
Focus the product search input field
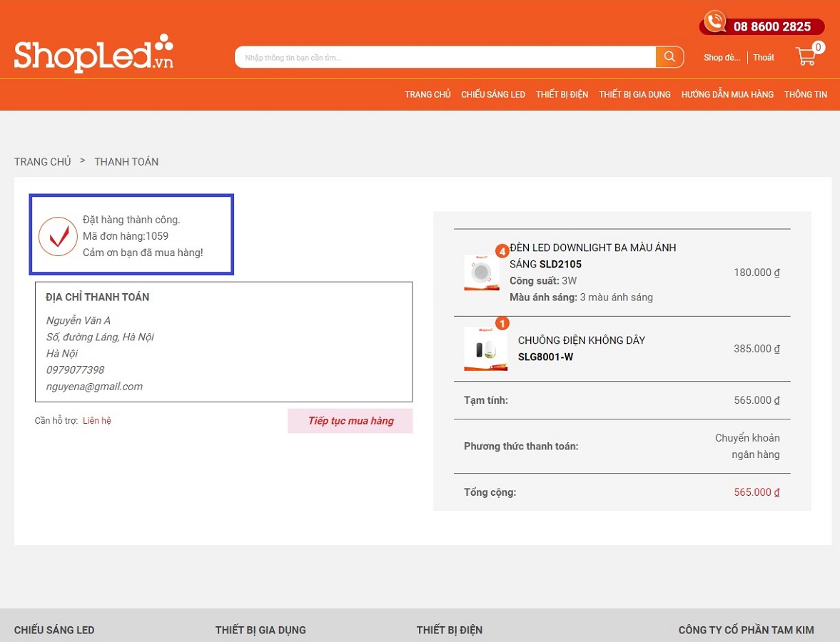click(x=446, y=57)
